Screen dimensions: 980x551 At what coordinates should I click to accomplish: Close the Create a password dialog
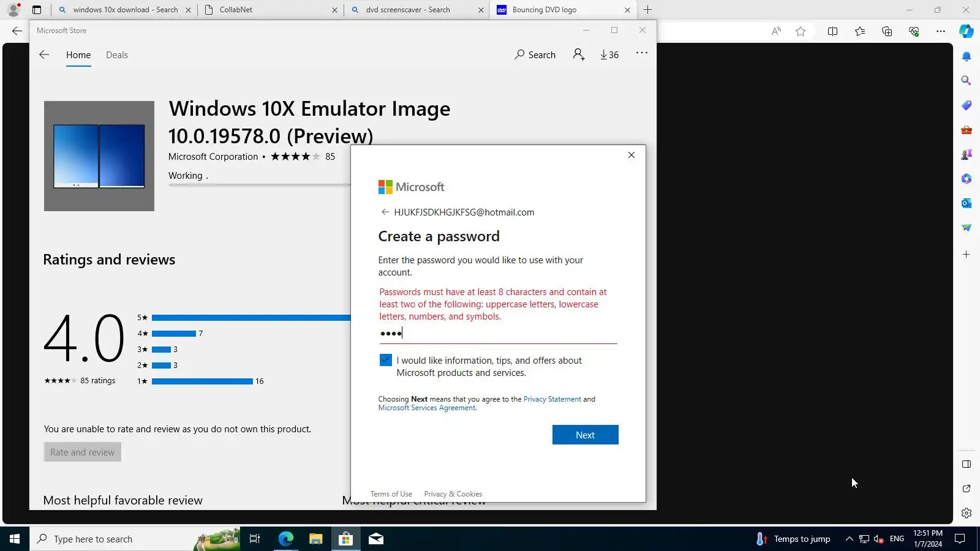(631, 155)
